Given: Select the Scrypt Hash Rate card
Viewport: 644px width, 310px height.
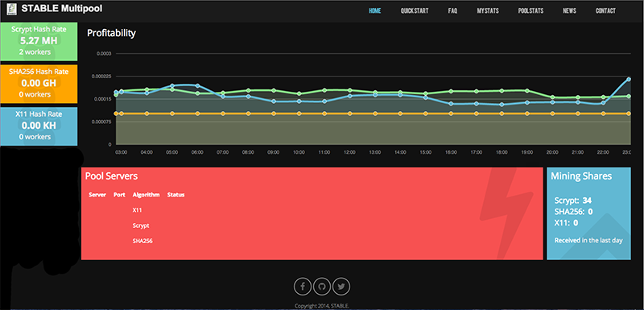Looking at the screenshot, I should pos(39,41).
